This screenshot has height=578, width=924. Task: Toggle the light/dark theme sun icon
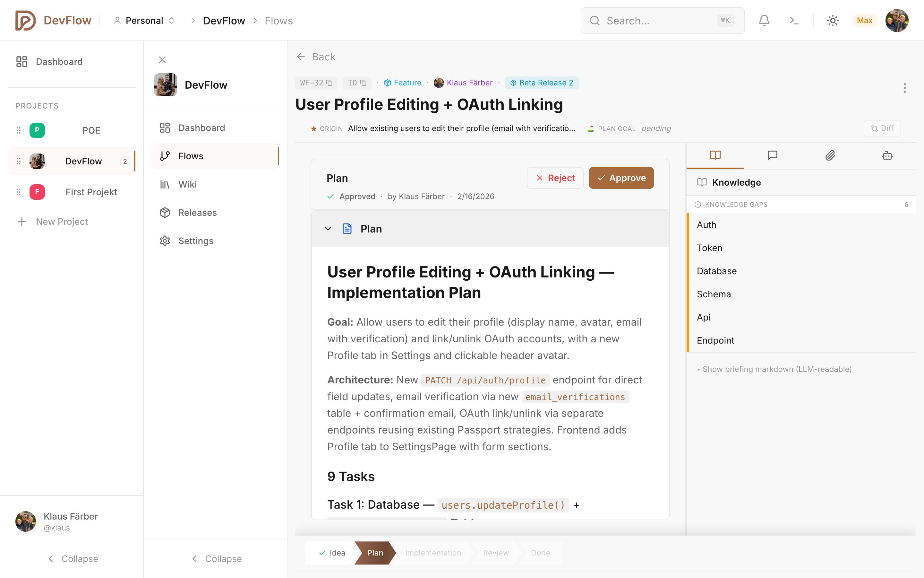tap(832, 21)
